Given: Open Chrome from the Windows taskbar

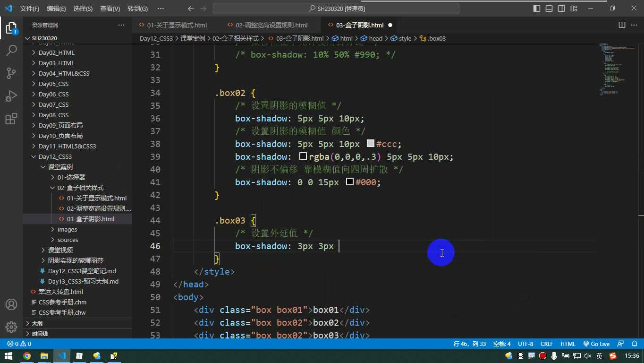Looking at the screenshot, I should coord(27,356).
